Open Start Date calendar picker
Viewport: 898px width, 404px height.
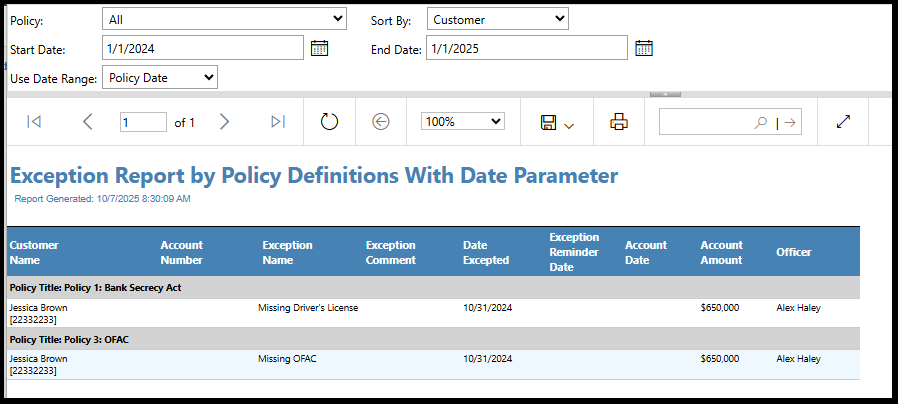pyautogui.click(x=319, y=48)
